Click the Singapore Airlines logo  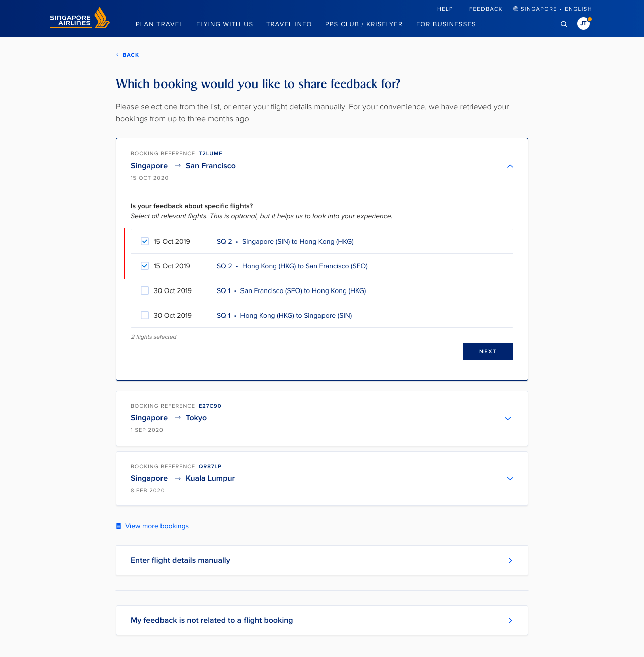[80, 18]
